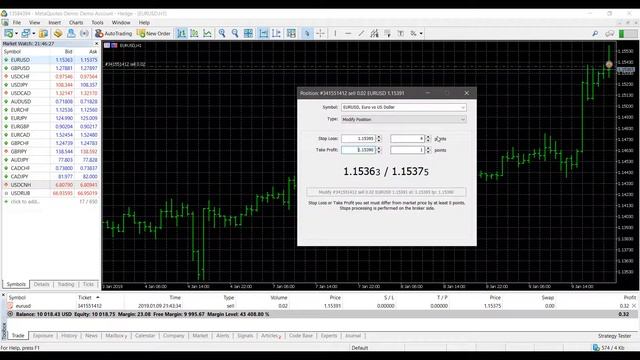Adjust the Stop Loss price stepper arrows
640x360 pixels.
pyautogui.click(x=379, y=139)
